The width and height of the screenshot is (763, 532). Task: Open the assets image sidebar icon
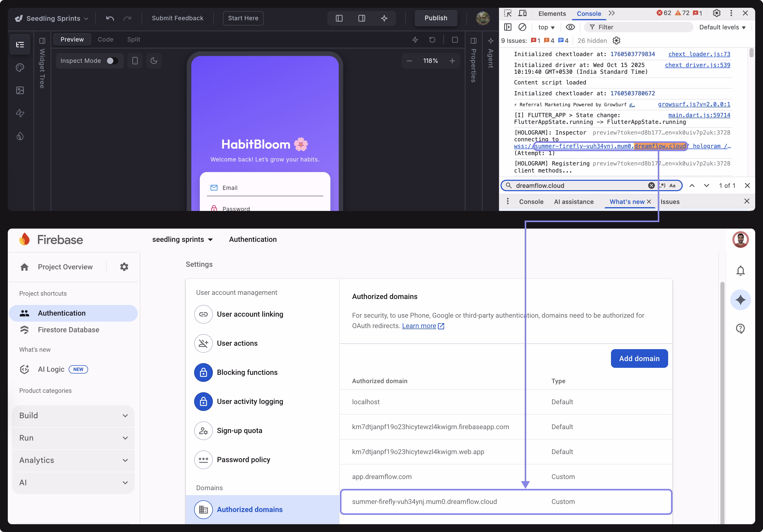(x=20, y=90)
